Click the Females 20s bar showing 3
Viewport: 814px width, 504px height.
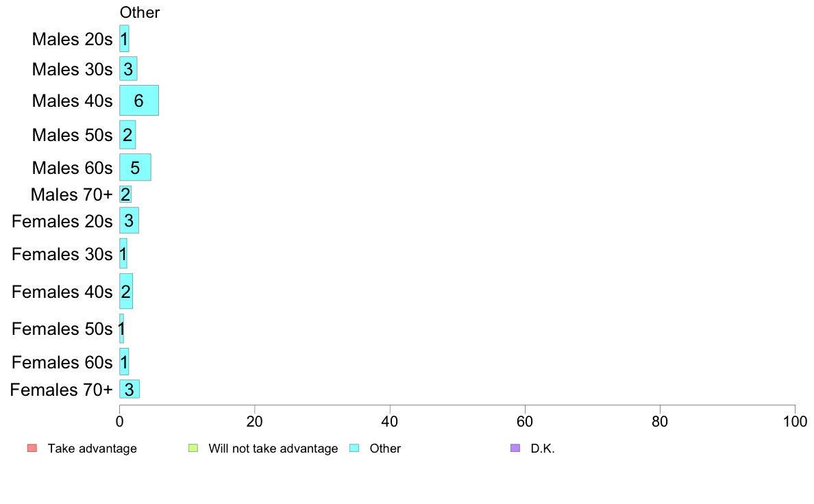click(129, 220)
